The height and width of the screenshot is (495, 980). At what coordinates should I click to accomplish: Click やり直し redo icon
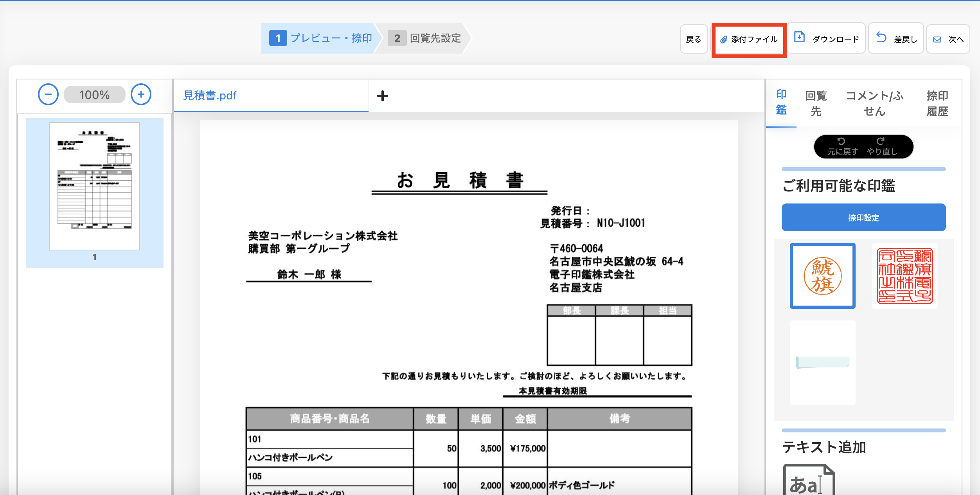tap(881, 141)
